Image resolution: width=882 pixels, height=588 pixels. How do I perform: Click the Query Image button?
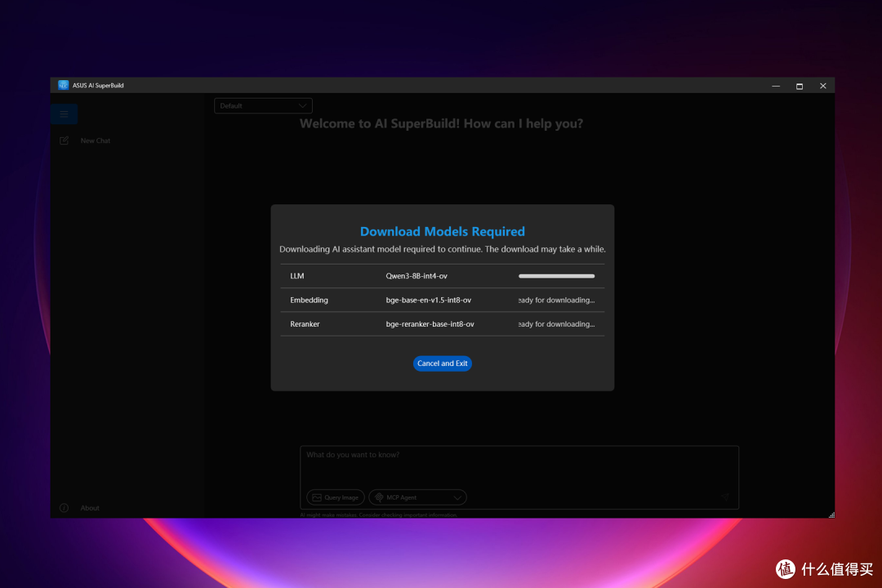coord(336,497)
